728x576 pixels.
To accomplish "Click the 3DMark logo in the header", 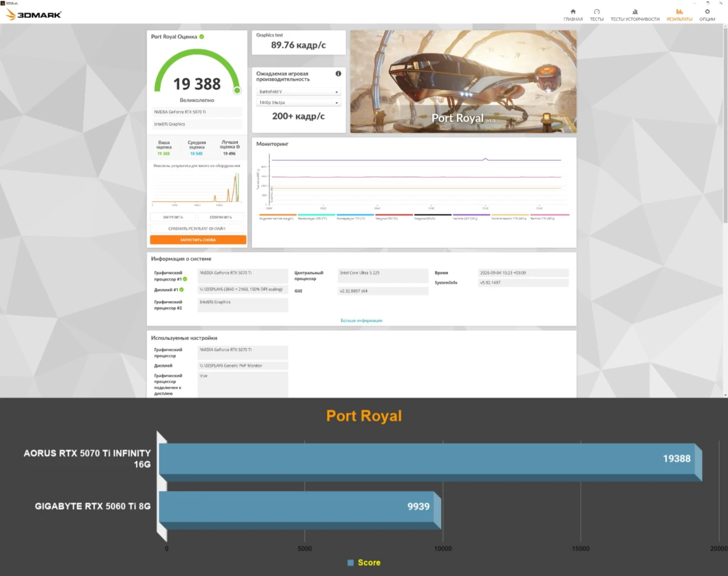I will tap(33, 15).
